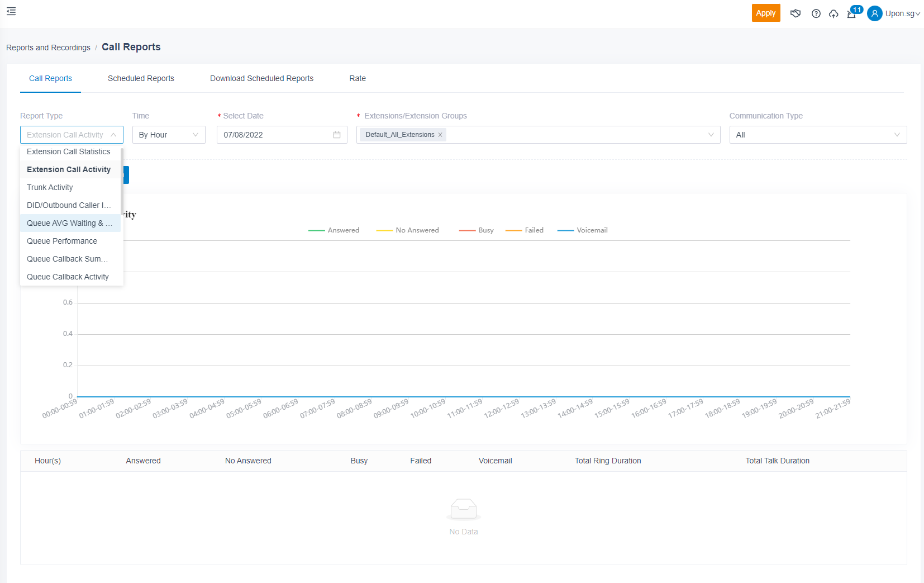Expand the Extensions/Extension Groups dropdown arrow
This screenshot has height=583, width=924.
(x=711, y=135)
